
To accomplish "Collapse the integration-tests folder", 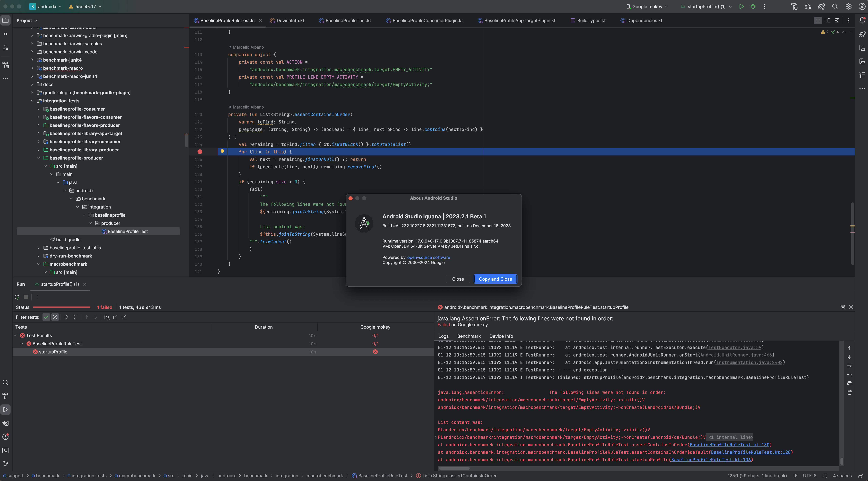I will [32, 101].
